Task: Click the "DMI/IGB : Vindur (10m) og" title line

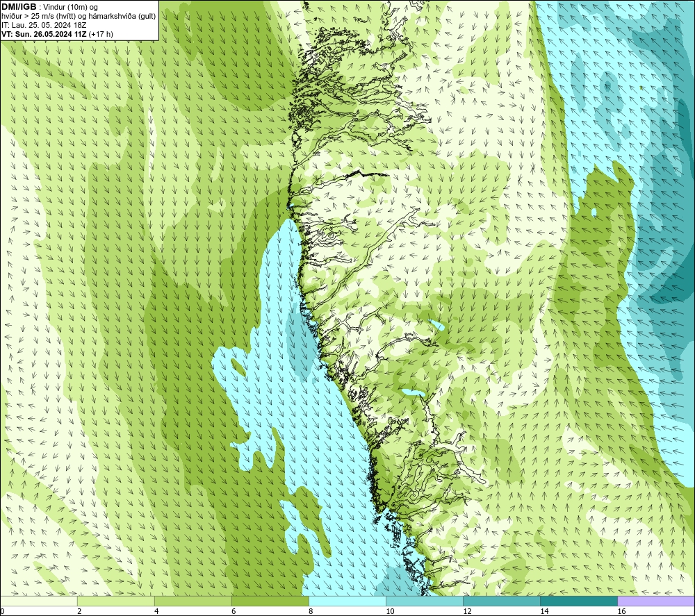Action: point(50,7)
